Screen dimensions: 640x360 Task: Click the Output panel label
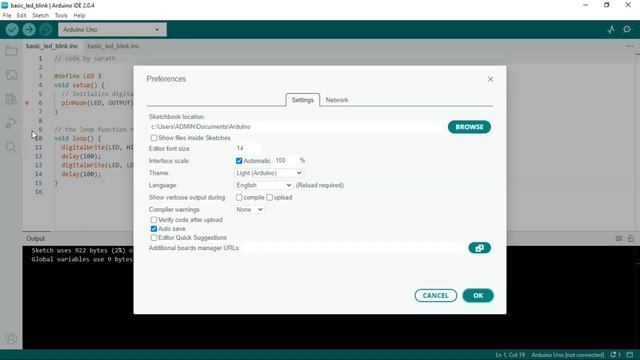(x=36, y=239)
